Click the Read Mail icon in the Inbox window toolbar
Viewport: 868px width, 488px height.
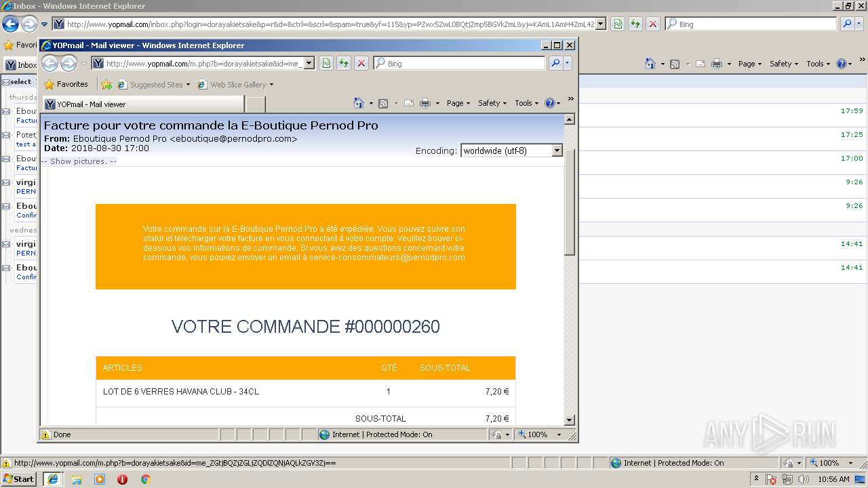[x=700, y=64]
